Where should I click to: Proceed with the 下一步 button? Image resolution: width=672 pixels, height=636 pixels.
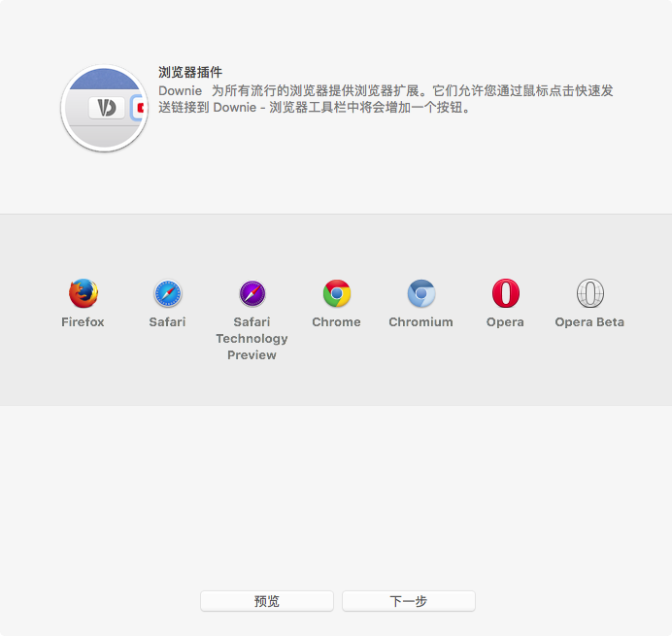[x=409, y=601]
